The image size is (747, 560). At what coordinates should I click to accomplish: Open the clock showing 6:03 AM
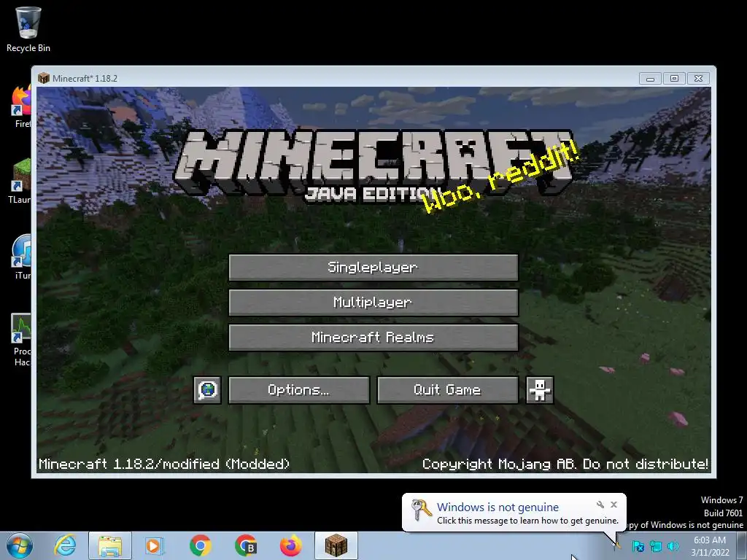(x=710, y=546)
